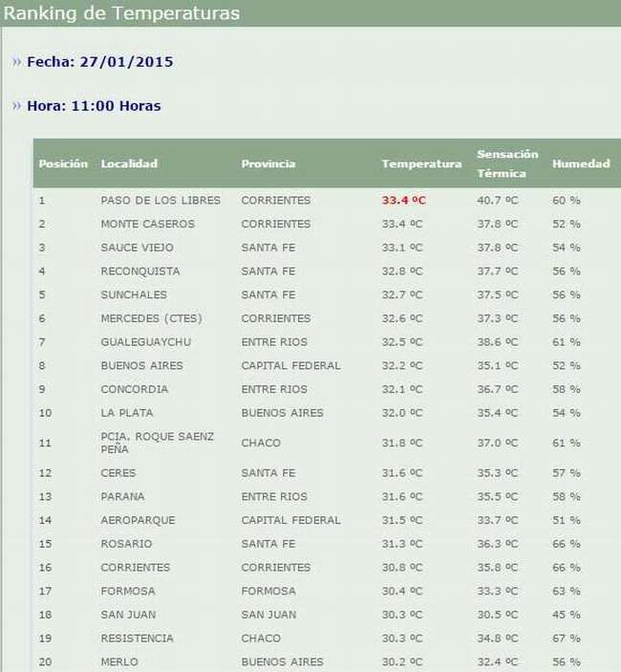Image resolution: width=621 pixels, height=672 pixels.
Task: Click the Provincia column header
Action: [268, 163]
